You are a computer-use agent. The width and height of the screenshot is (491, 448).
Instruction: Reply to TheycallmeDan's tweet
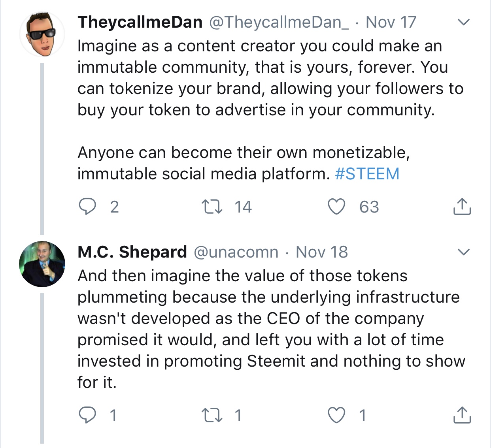87,207
